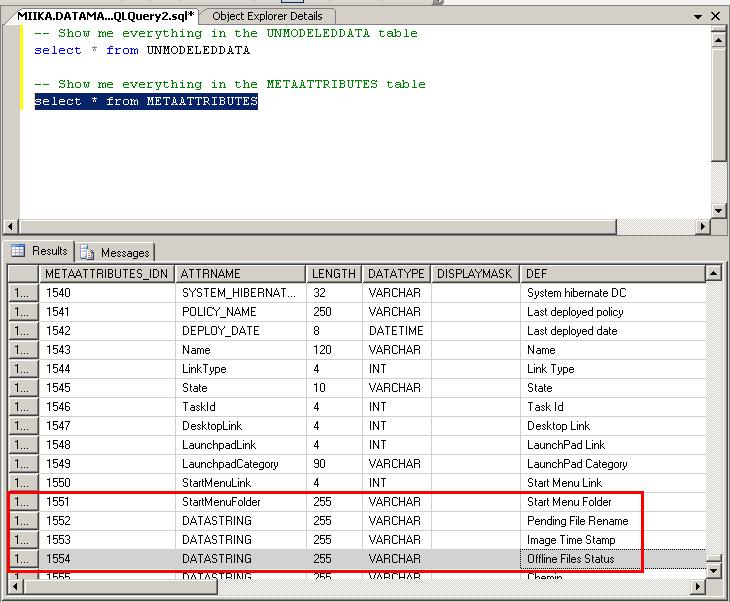The width and height of the screenshot is (730, 602).
Task: Click results grid scroll left arrow
Action: point(15,587)
